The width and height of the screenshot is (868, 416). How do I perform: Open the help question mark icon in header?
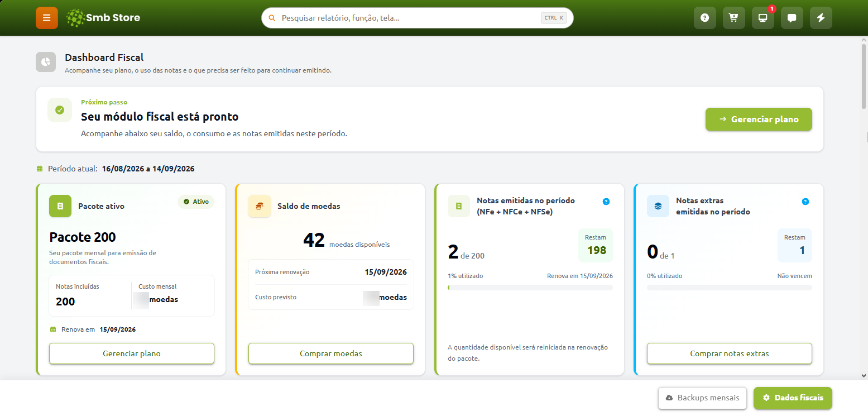tap(705, 18)
